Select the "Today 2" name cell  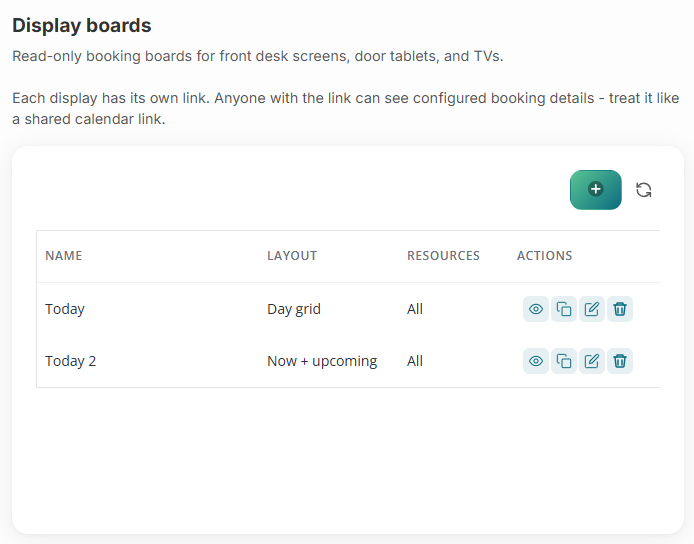70,361
